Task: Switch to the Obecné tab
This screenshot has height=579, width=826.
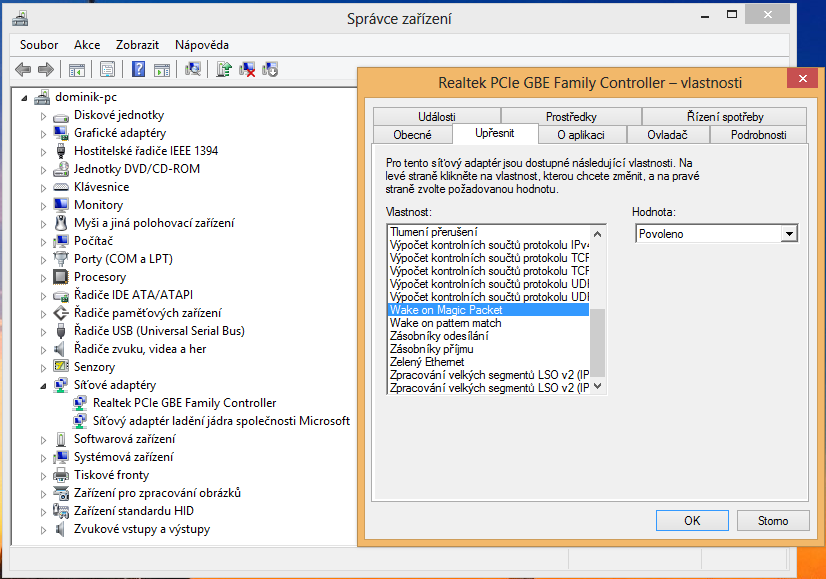Action: point(412,135)
